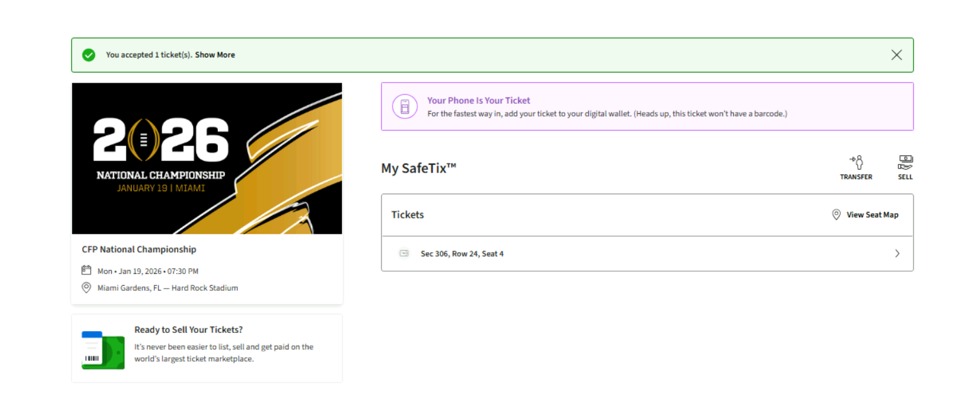Click the CFP National Championship event title
This screenshot has width=980, height=403.
139,250
